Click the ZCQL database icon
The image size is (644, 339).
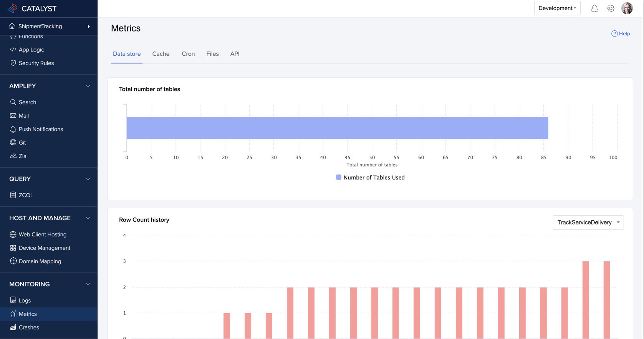(x=13, y=195)
